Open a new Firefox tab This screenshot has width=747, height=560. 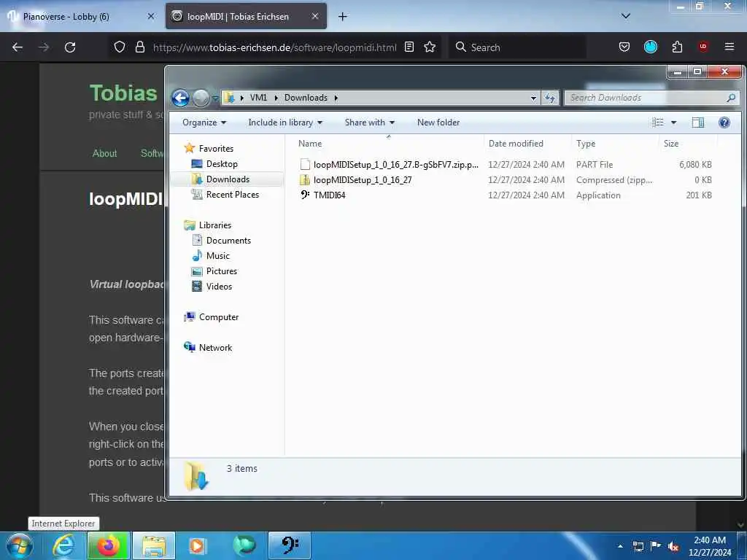[x=343, y=17]
